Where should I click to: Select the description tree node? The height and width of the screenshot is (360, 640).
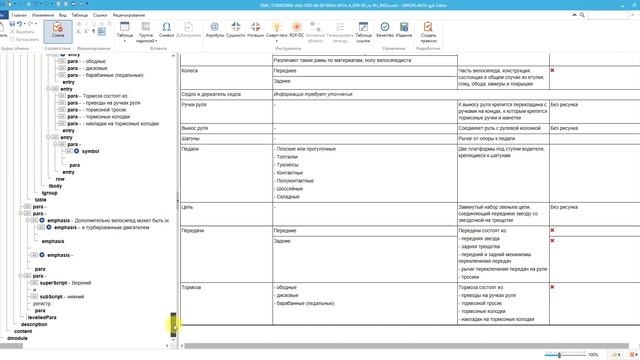point(34,324)
